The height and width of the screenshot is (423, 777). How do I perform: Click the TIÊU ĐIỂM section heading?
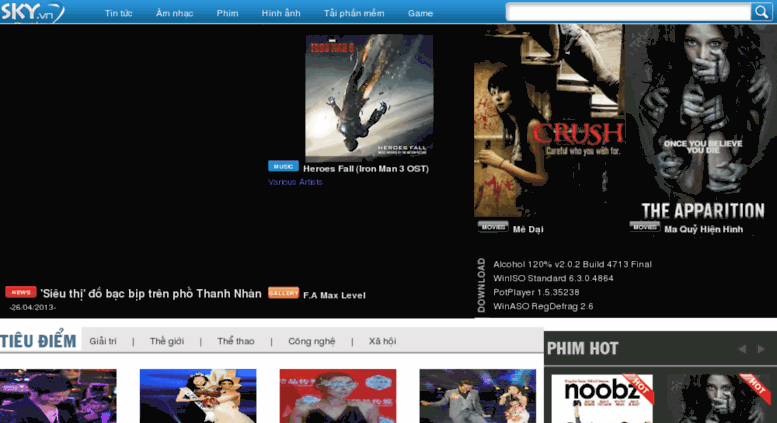38,340
